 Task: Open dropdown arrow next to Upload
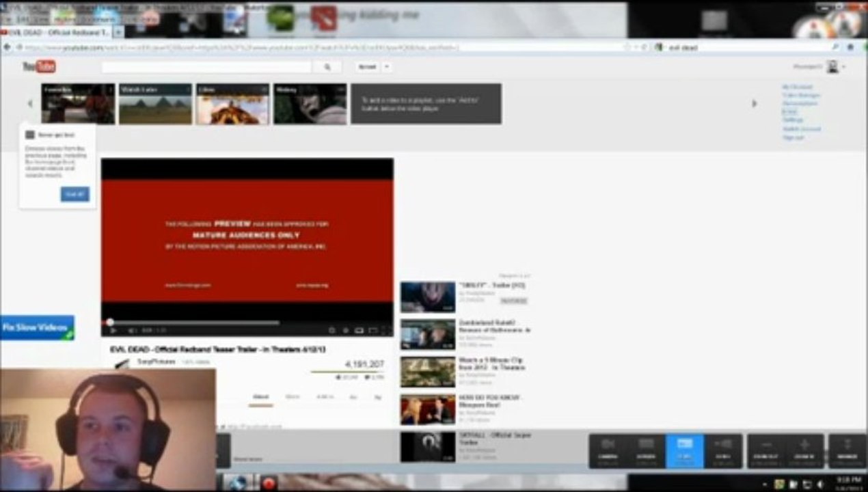(x=387, y=67)
